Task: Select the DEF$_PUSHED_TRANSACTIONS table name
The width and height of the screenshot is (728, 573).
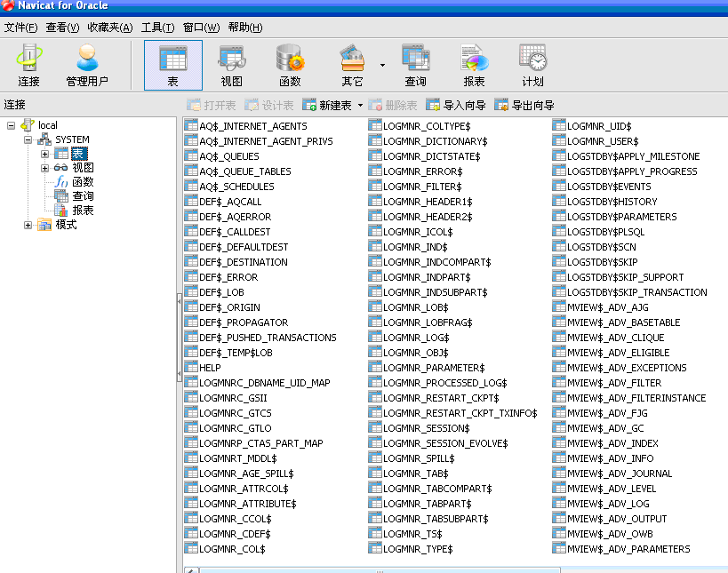Action: click(x=268, y=338)
